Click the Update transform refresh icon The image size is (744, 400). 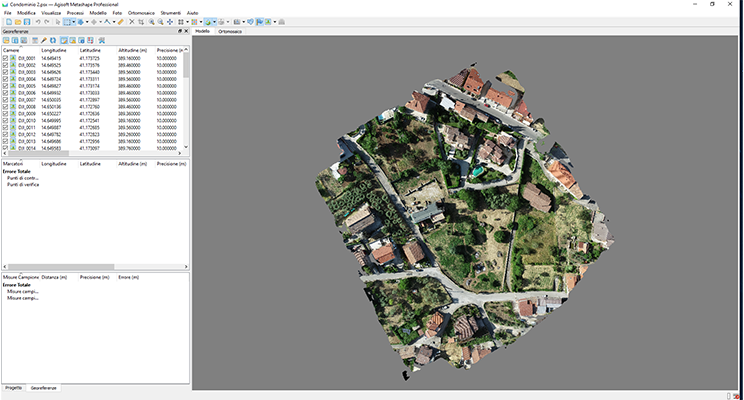click(x=53, y=41)
